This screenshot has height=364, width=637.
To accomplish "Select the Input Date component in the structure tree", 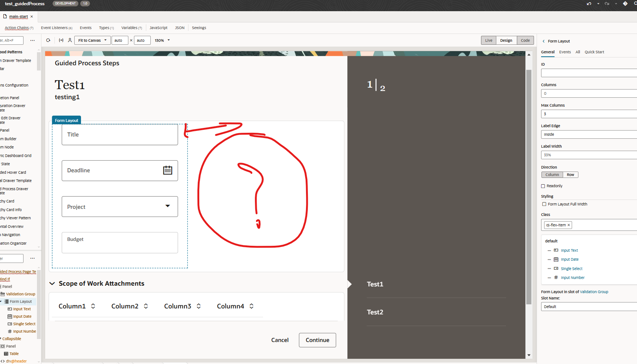I will point(569,259).
